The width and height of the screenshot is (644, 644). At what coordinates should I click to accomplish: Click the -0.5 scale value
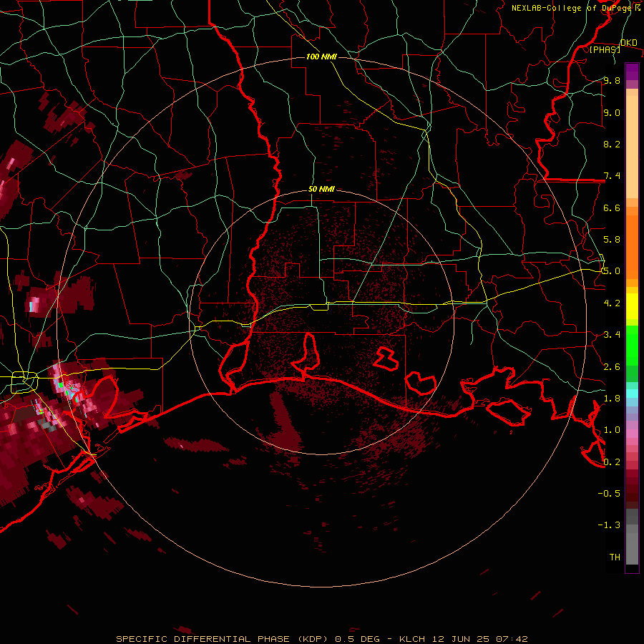[x=609, y=494]
